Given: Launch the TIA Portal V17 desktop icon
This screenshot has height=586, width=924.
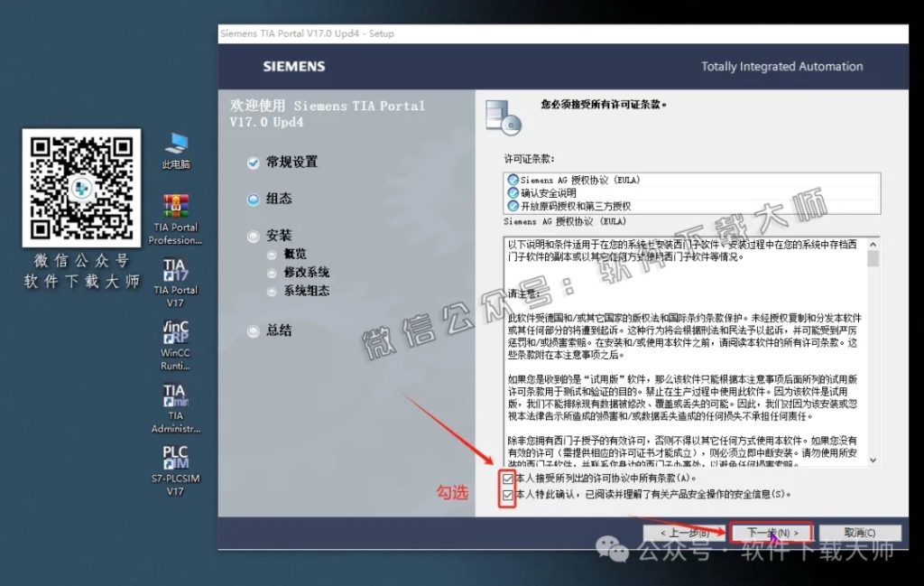Looking at the screenshot, I should 174,269.
